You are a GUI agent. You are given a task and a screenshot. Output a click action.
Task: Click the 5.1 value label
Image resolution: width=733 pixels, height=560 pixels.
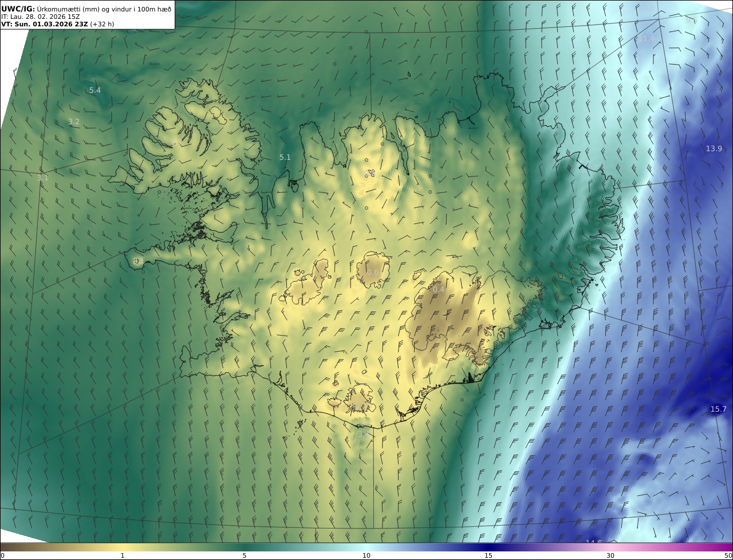pos(285,157)
